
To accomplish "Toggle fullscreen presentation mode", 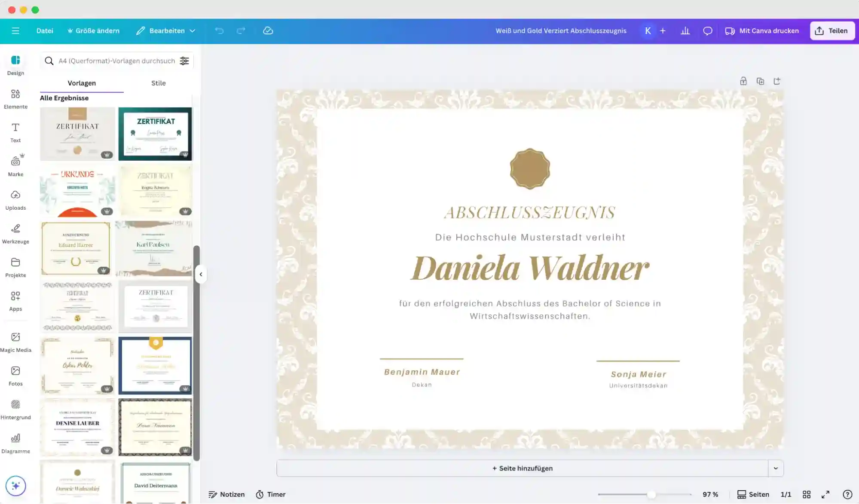I will click(825, 495).
